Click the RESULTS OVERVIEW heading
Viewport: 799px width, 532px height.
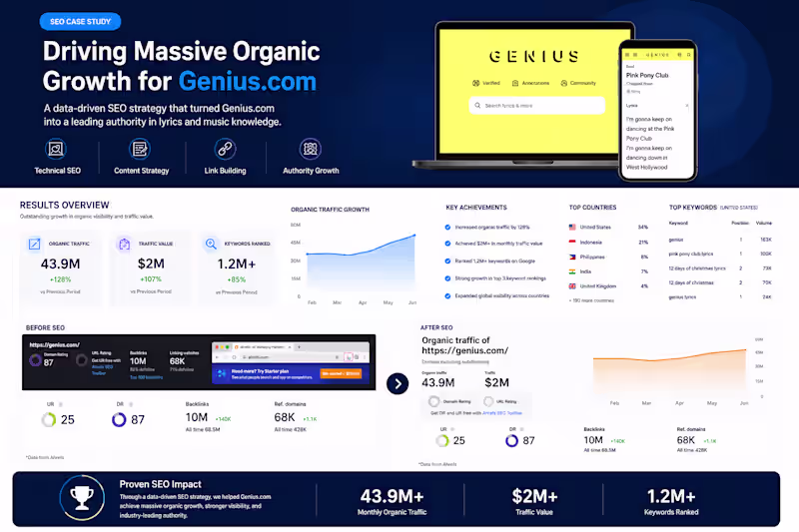[x=64, y=206]
